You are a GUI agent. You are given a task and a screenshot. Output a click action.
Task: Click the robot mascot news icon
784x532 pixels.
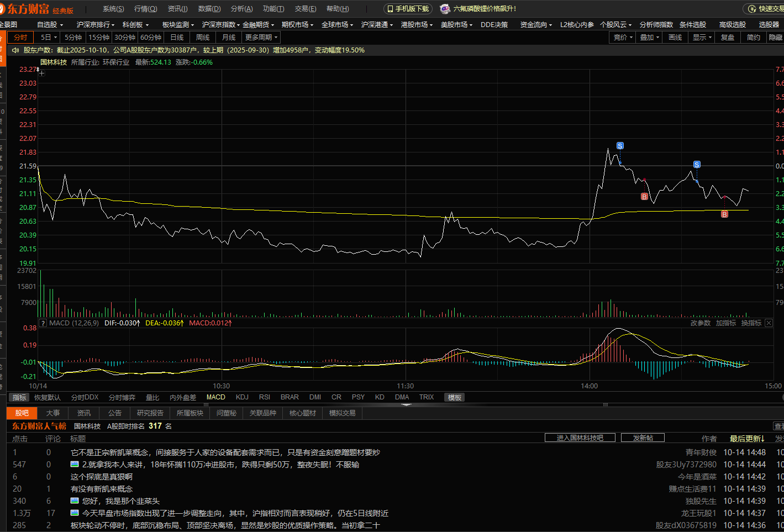pos(445,9)
